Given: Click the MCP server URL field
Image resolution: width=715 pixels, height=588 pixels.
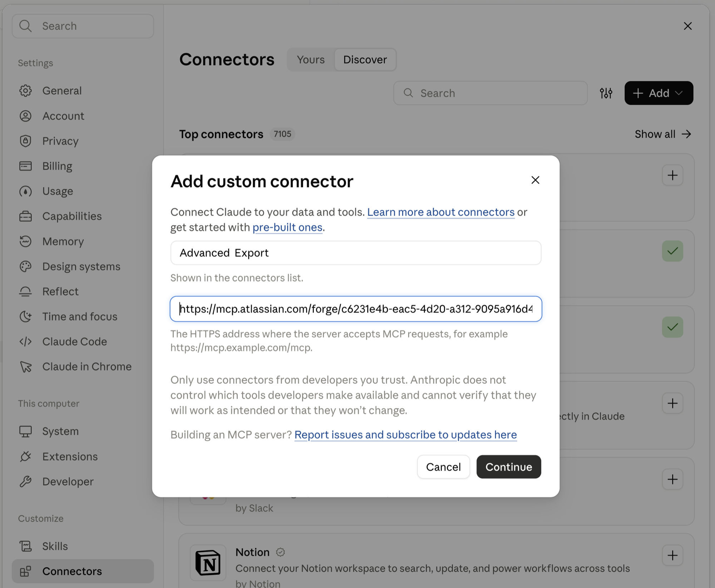Looking at the screenshot, I should tap(356, 309).
